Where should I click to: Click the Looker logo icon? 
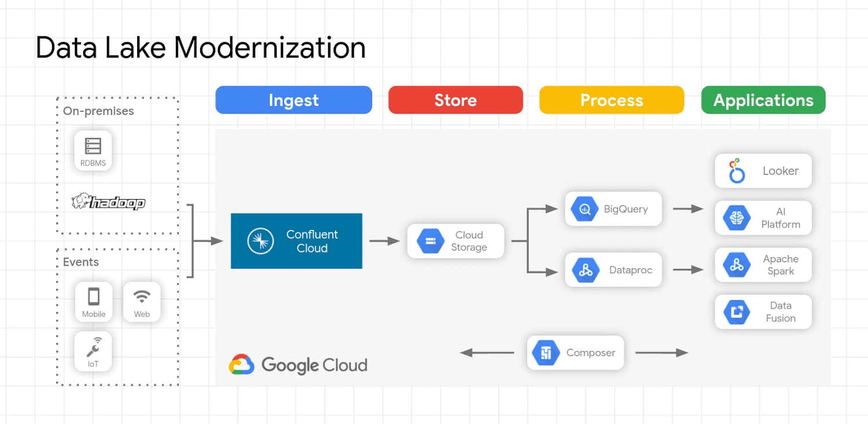[736, 171]
